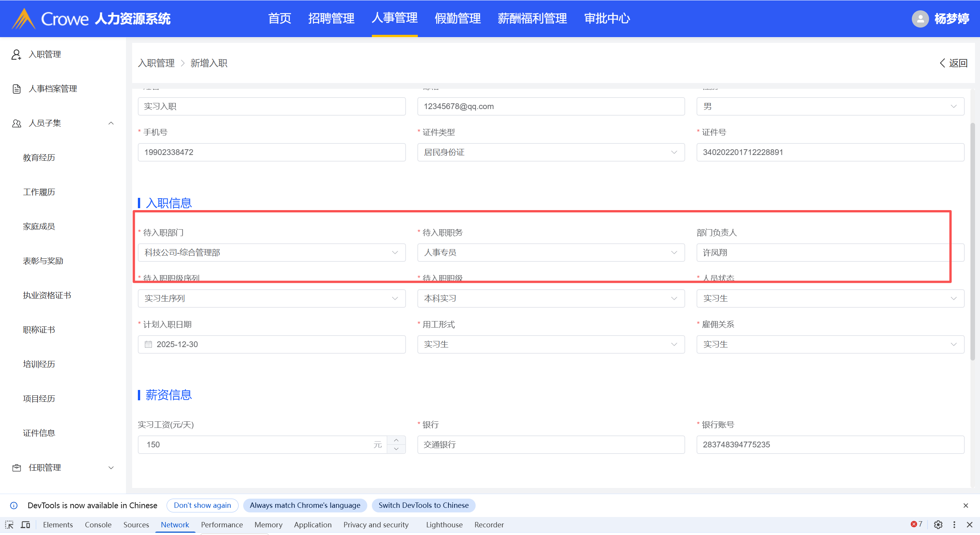This screenshot has width=980, height=535.
Task: Click Switch DevTools to Chinese button
Action: 423,505
